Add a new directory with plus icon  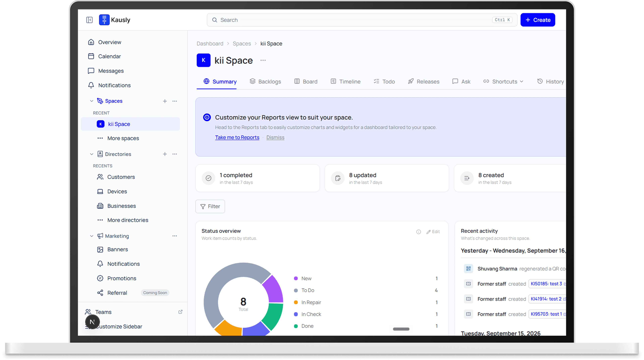(165, 154)
